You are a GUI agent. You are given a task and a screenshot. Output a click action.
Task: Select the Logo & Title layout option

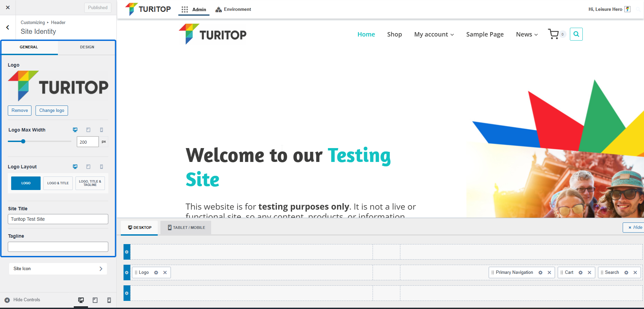58,183
